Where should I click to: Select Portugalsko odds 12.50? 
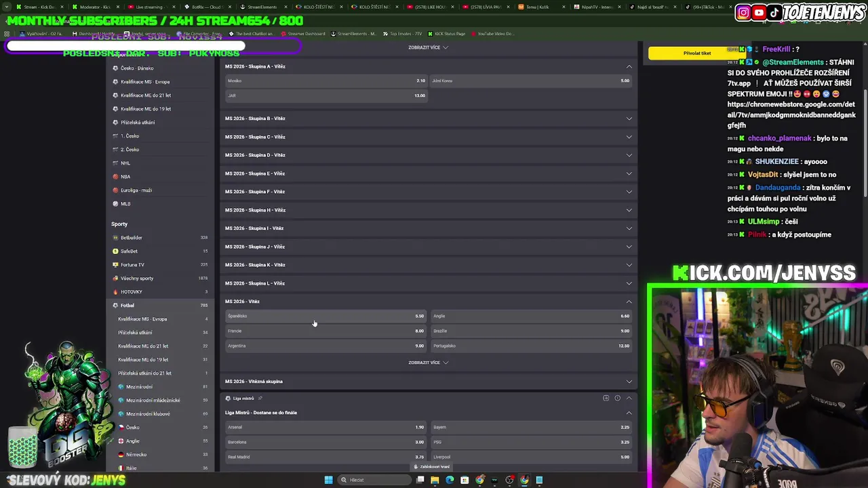(x=531, y=346)
